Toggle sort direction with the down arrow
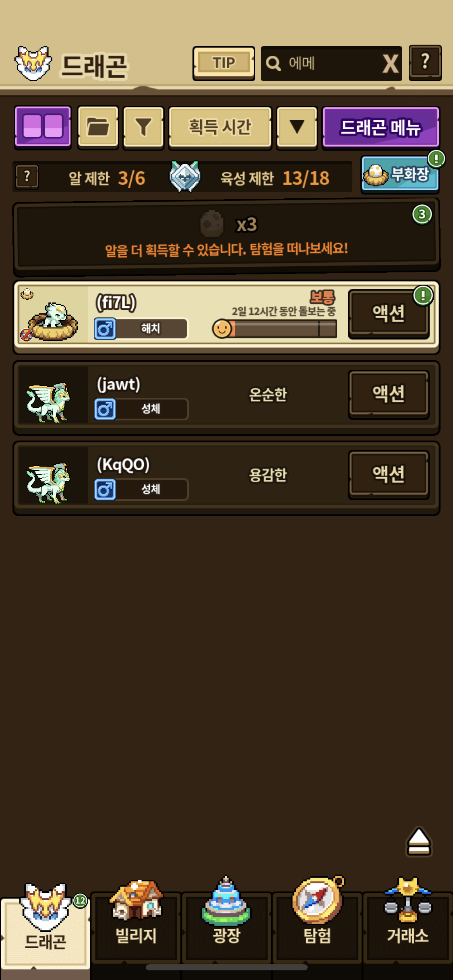 click(297, 127)
